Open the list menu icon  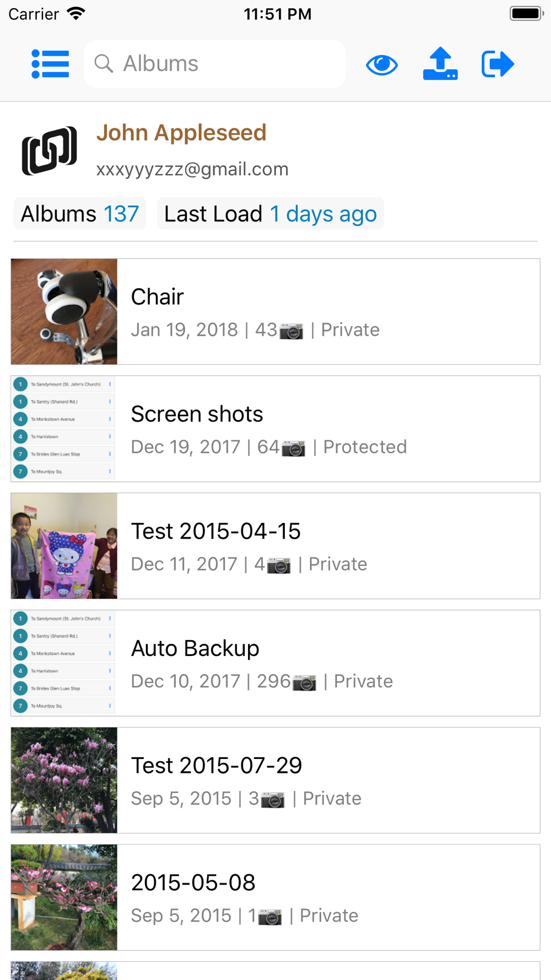pos(50,64)
